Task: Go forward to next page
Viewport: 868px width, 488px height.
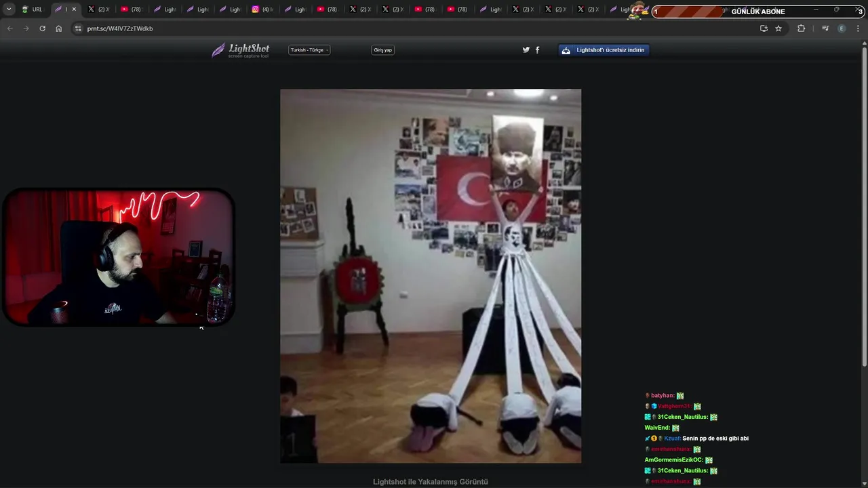Action: (x=26, y=28)
